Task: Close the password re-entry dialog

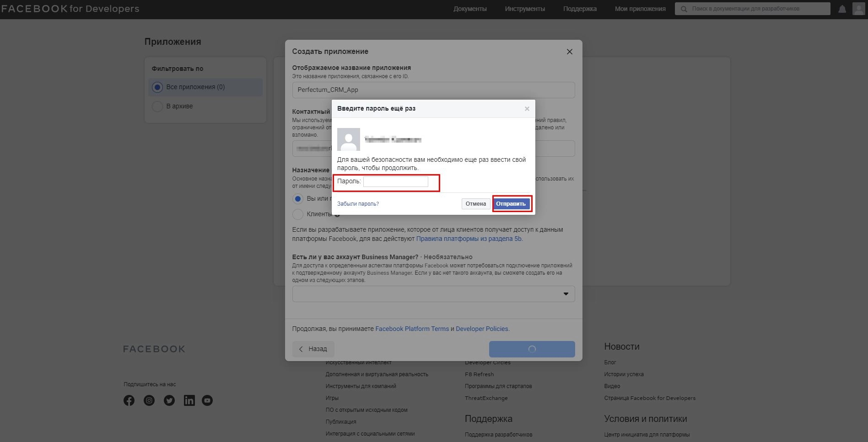Action: [527, 109]
